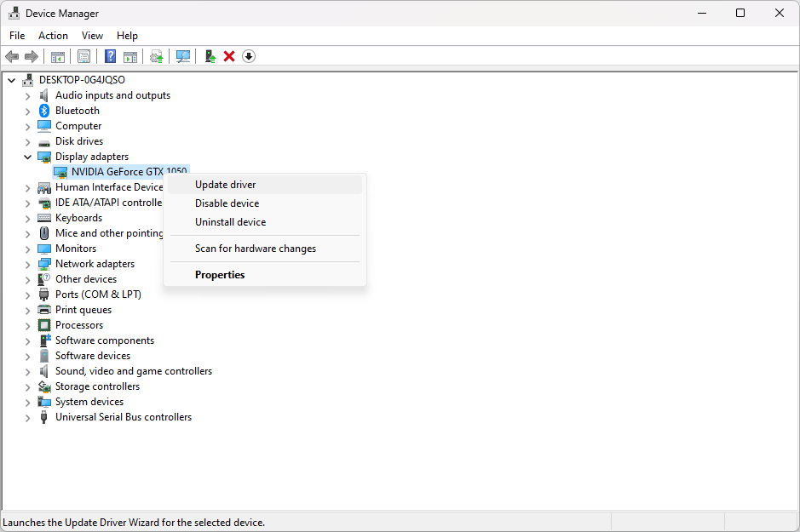
Task: Click the Update device driver toolbar icon
Action: click(210, 56)
